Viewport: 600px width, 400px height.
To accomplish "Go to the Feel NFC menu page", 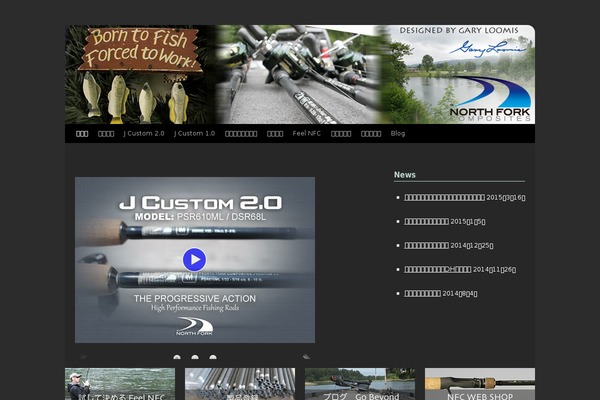I will [x=307, y=134].
